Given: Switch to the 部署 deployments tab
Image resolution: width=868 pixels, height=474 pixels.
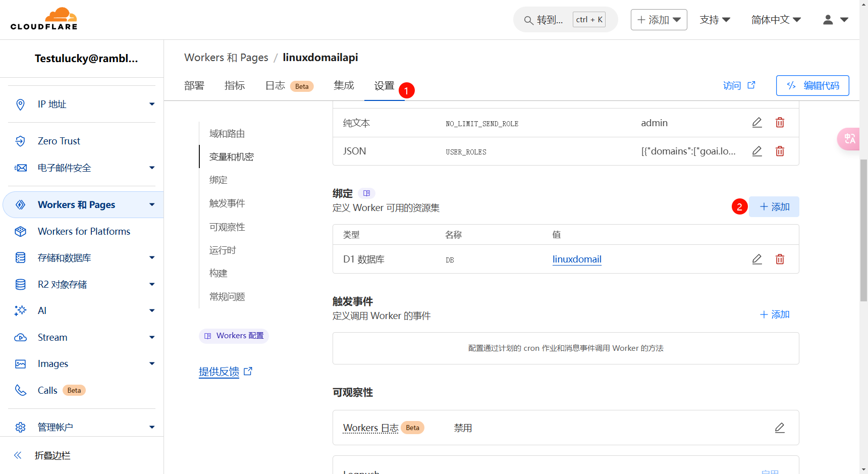Looking at the screenshot, I should (x=194, y=86).
